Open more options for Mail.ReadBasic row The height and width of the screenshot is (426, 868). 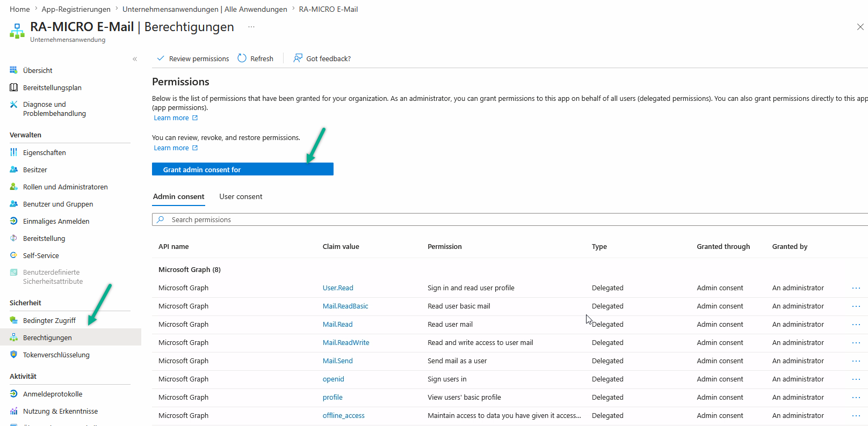pyautogui.click(x=856, y=306)
